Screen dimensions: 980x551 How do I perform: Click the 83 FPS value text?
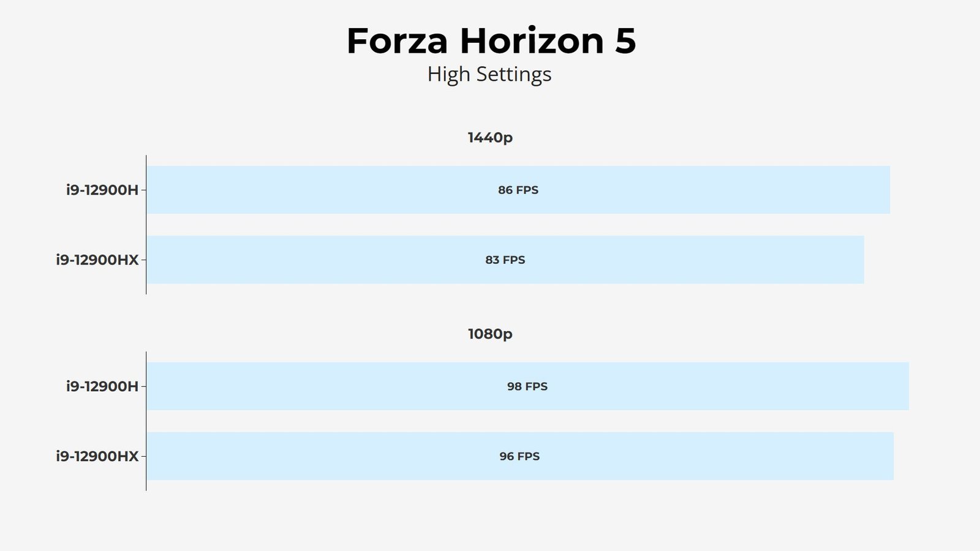(x=505, y=260)
